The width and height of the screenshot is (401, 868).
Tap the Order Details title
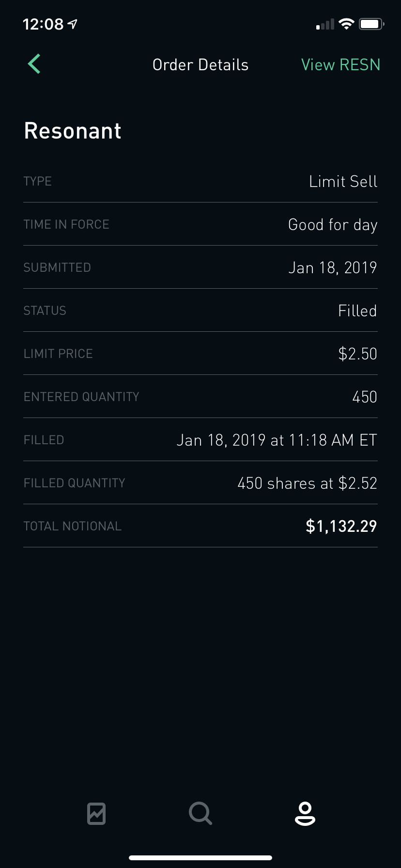[200, 64]
